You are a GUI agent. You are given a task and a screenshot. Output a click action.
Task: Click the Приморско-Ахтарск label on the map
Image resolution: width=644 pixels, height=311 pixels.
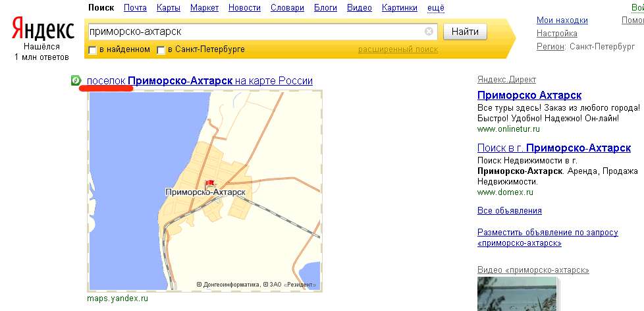pyautogui.click(x=205, y=192)
